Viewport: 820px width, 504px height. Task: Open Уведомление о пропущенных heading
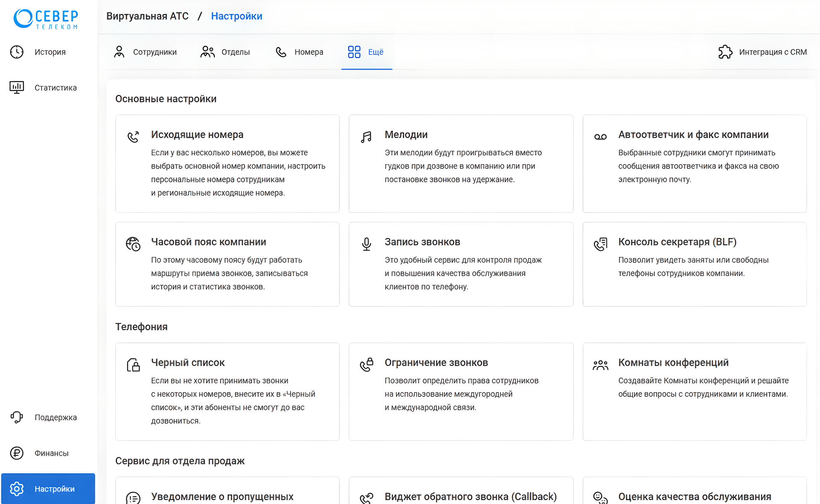222,497
